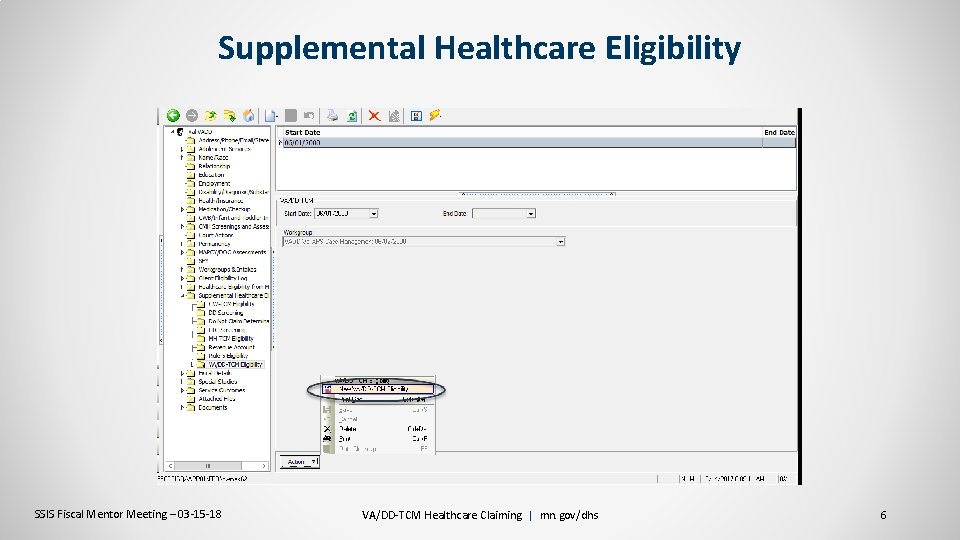Click the Home icon in toolbar

pos(249,115)
